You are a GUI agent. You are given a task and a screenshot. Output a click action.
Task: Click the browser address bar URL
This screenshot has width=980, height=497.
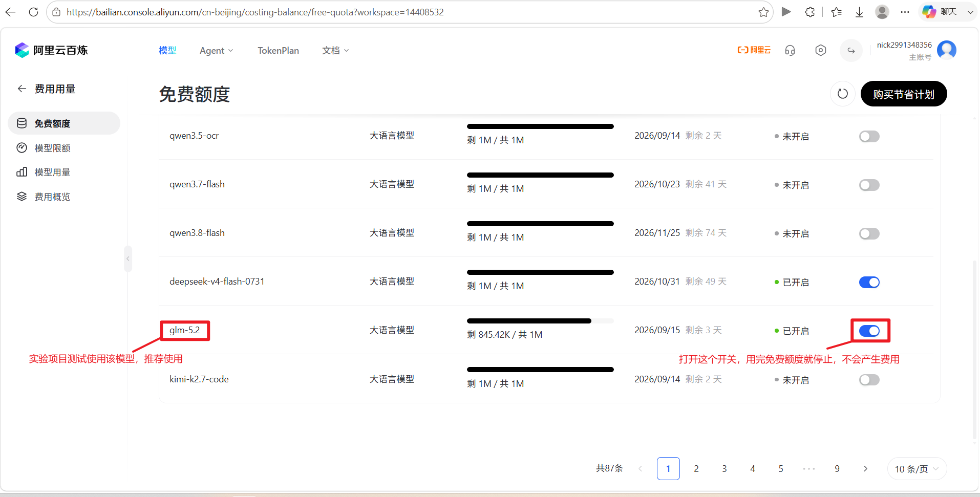(x=255, y=12)
